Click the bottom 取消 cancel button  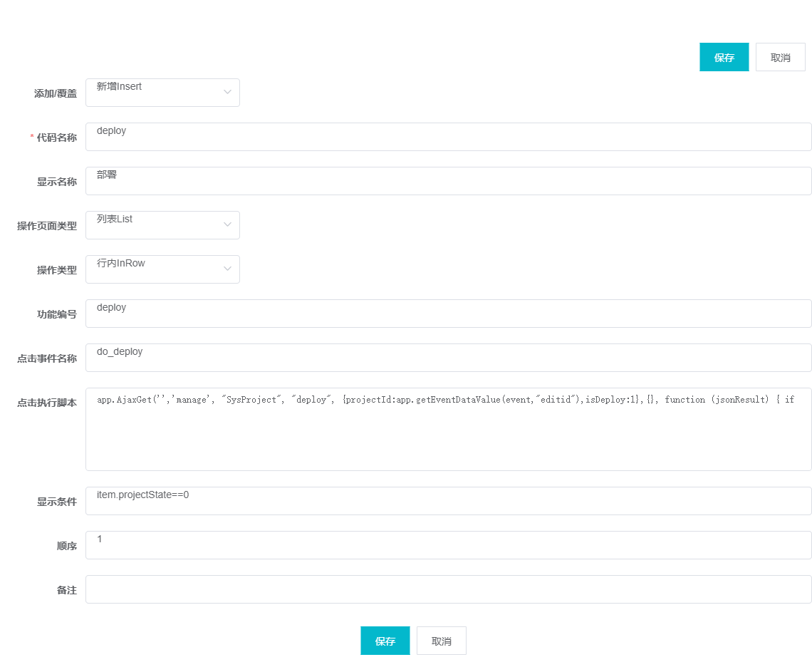tap(441, 641)
